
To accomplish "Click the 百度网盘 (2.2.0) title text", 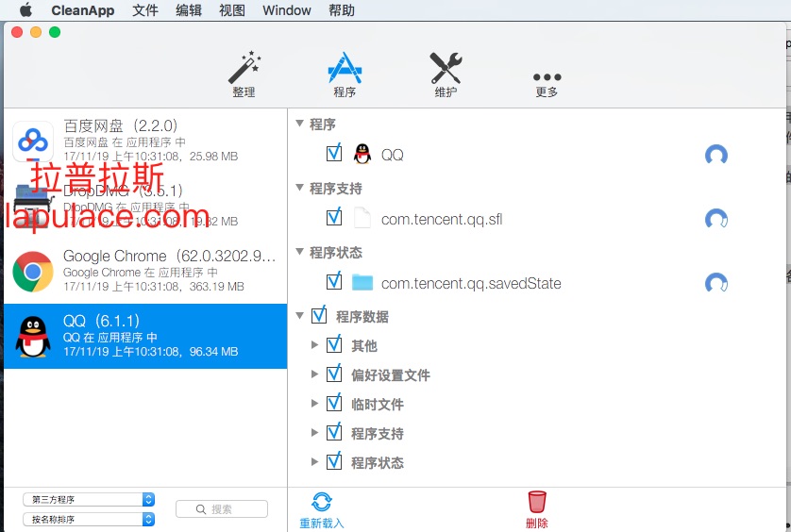I will (x=121, y=125).
